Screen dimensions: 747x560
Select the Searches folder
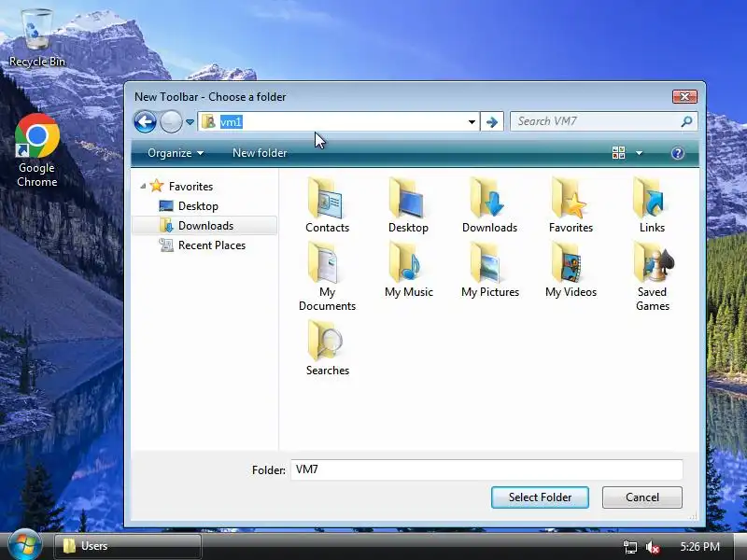coord(328,348)
